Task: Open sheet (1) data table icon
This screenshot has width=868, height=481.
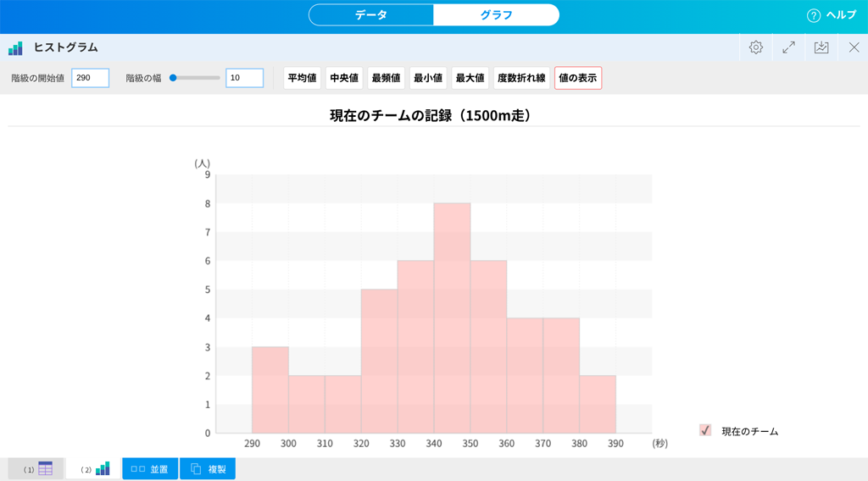Action: point(46,469)
